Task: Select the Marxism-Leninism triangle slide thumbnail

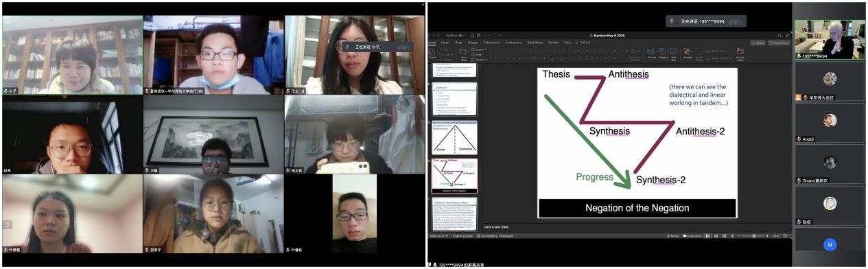Action: (x=454, y=138)
